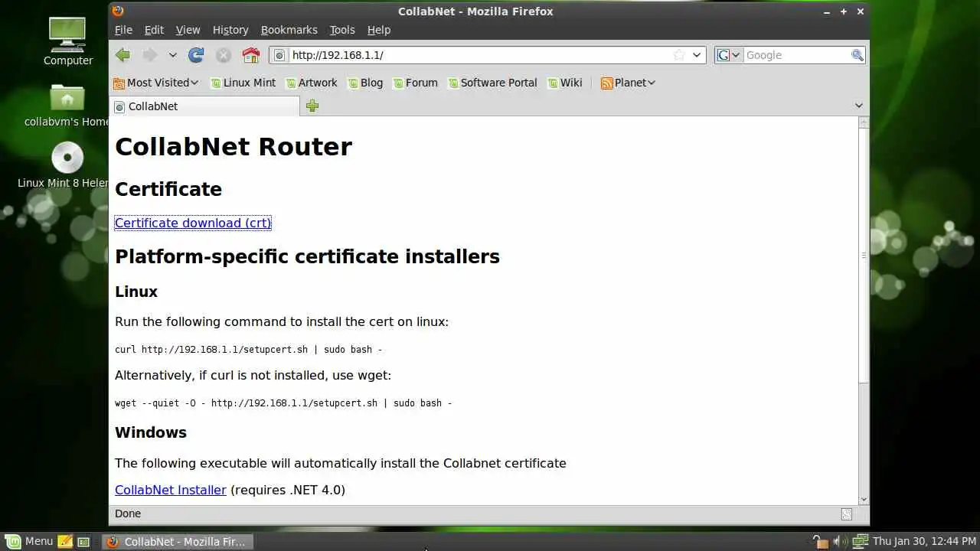Open the Linux Mint 8 Helena disc icon

(x=67, y=166)
